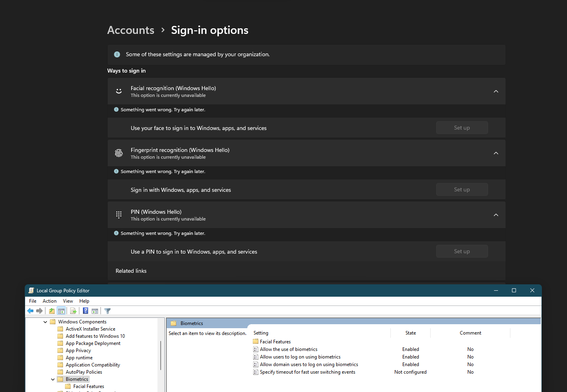Click Enabled state for 'Allow the use of biometrics'
Image resolution: width=567 pixels, height=392 pixels.
(411, 349)
